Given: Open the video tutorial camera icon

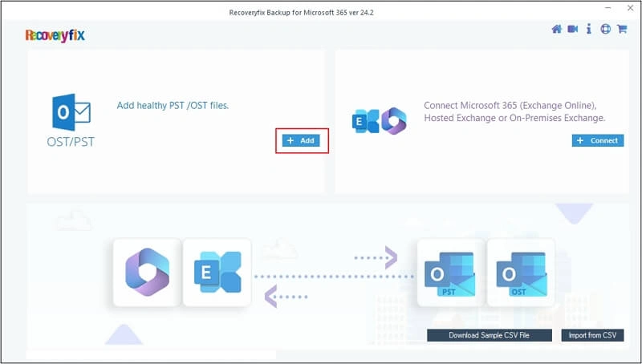Looking at the screenshot, I should click(572, 29).
